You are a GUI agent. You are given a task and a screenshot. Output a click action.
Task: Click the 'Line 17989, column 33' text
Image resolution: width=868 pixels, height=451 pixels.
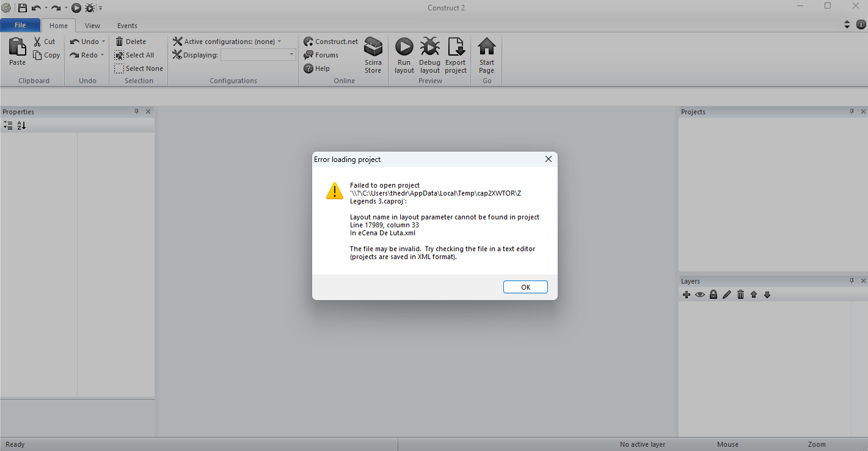[x=384, y=225]
